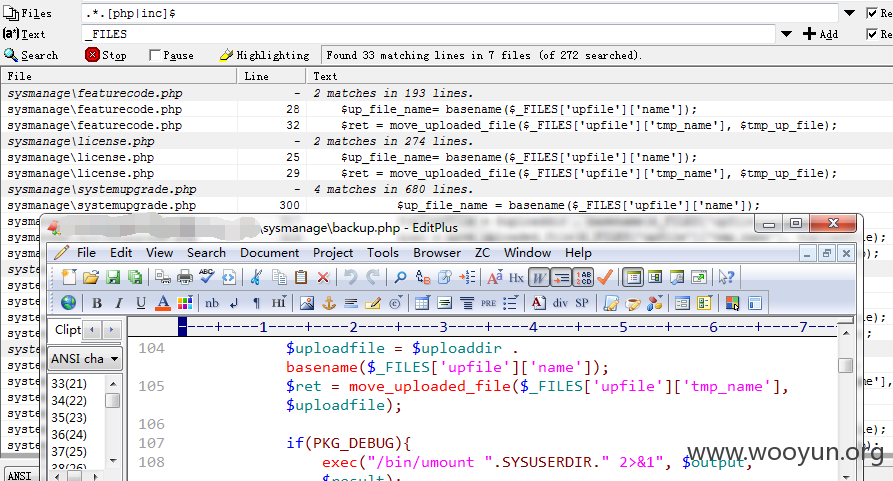The width and height of the screenshot is (893, 481).
Task: Save the document with the floppy icon
Action: pos(113,277)
